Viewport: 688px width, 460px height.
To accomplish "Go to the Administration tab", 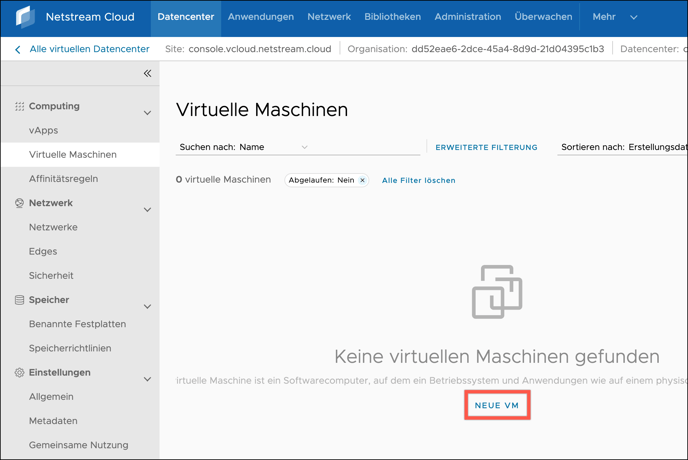I will [468, 17].
